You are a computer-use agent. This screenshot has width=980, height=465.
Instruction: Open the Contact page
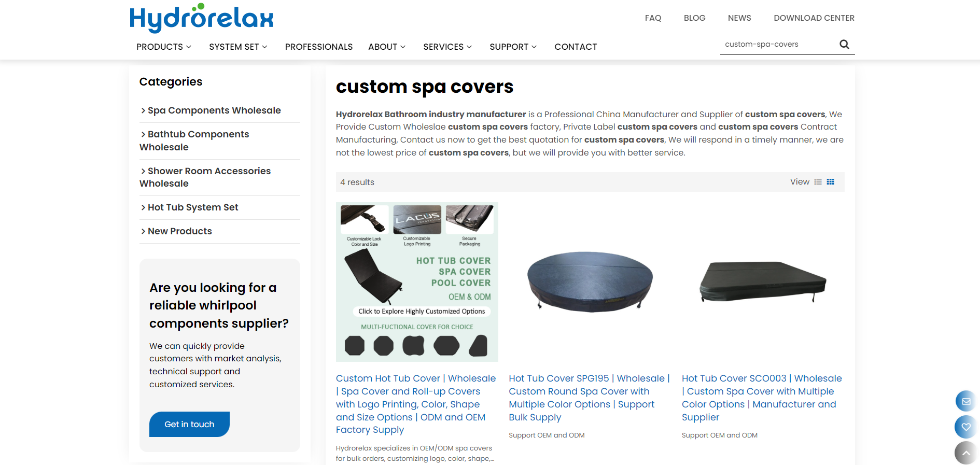click(x=576, y=47)
